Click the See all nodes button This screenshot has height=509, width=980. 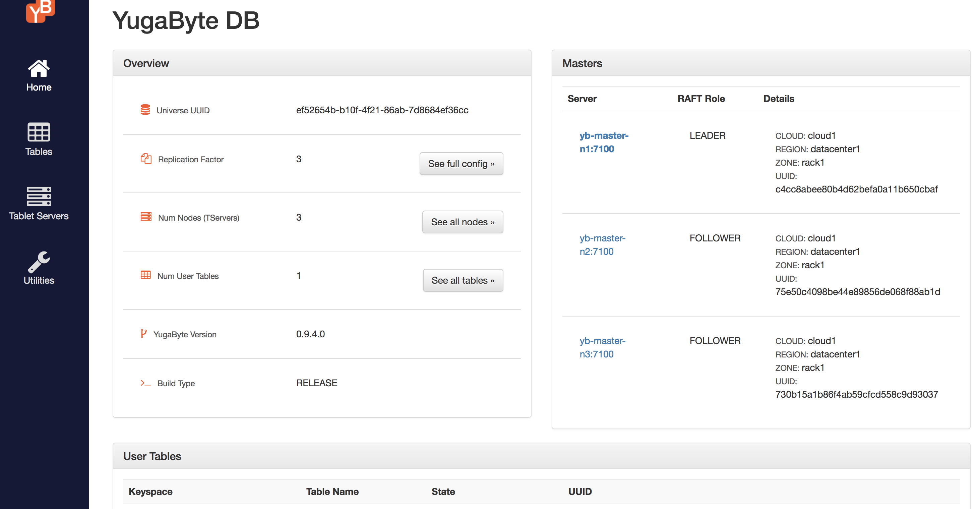463,222
